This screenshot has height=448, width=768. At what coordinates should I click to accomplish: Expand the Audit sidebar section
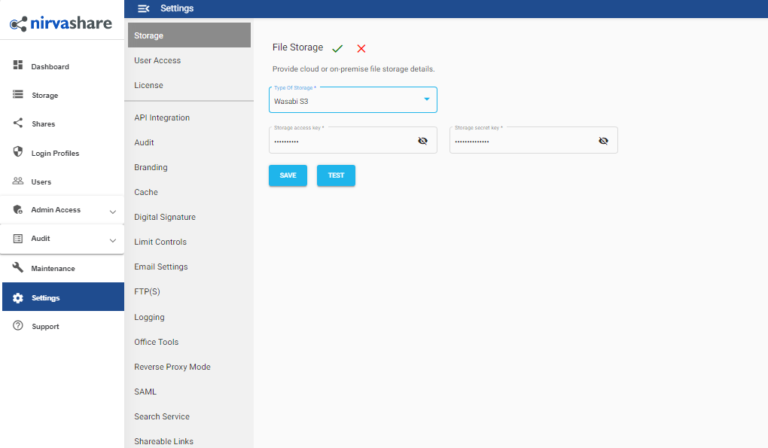[x=112, y=239]
